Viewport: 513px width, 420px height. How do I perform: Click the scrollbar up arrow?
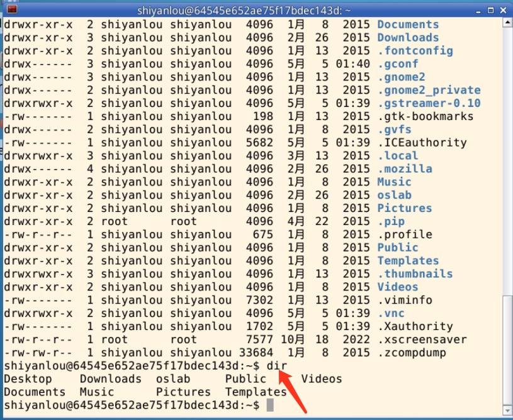tap(507, 23)
